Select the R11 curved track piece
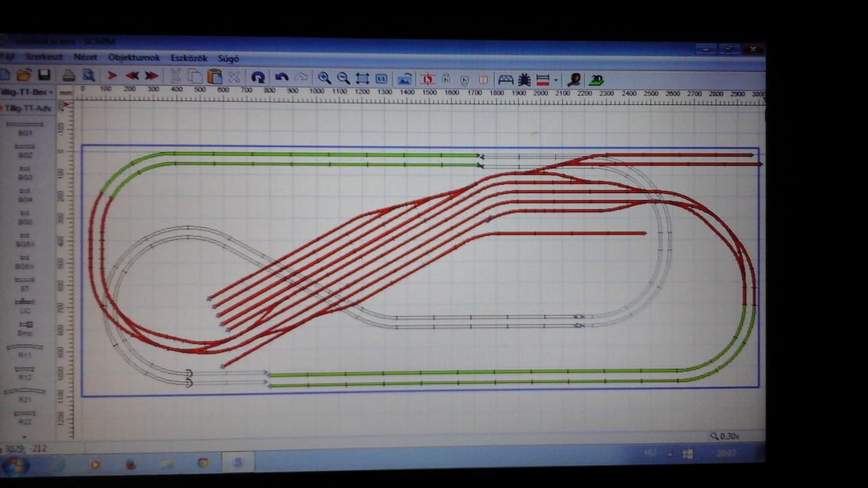868x488 pixels. click(24, 350)
